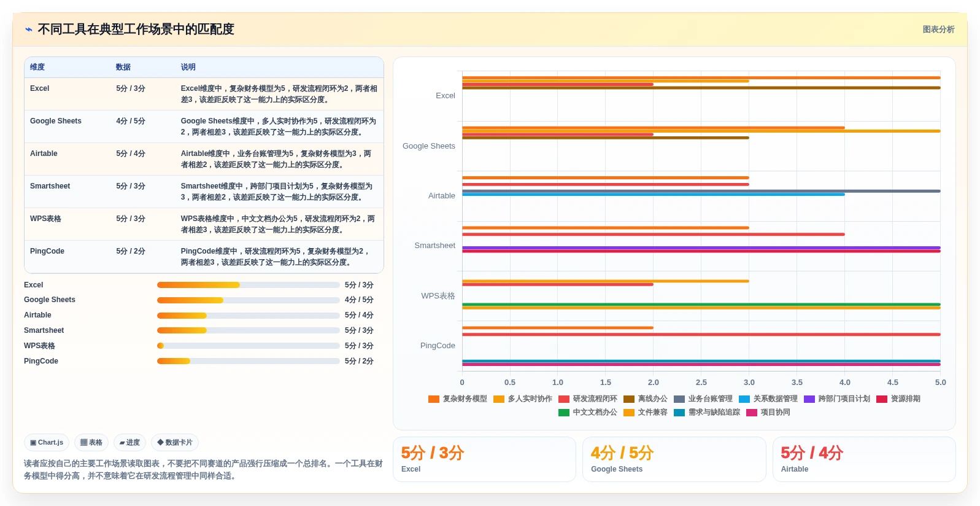Select the 数据卡片 tag chip
The width and height of the screenshot is (980, 506).
coord(175,442)
